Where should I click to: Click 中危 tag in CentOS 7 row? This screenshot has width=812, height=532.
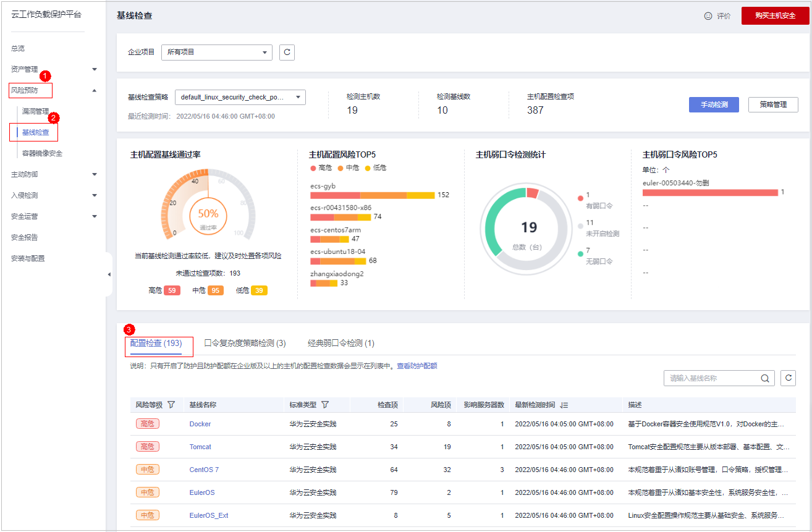coord(148,470)
